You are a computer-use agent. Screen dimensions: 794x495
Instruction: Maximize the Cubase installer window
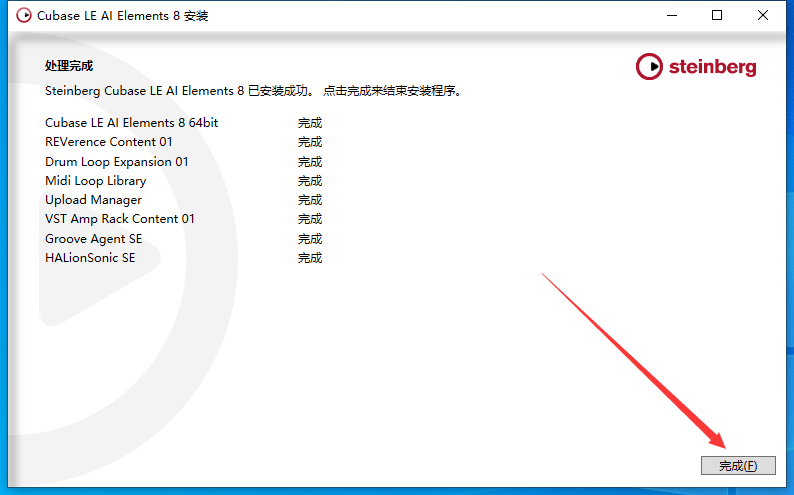[x=717, y=16]
